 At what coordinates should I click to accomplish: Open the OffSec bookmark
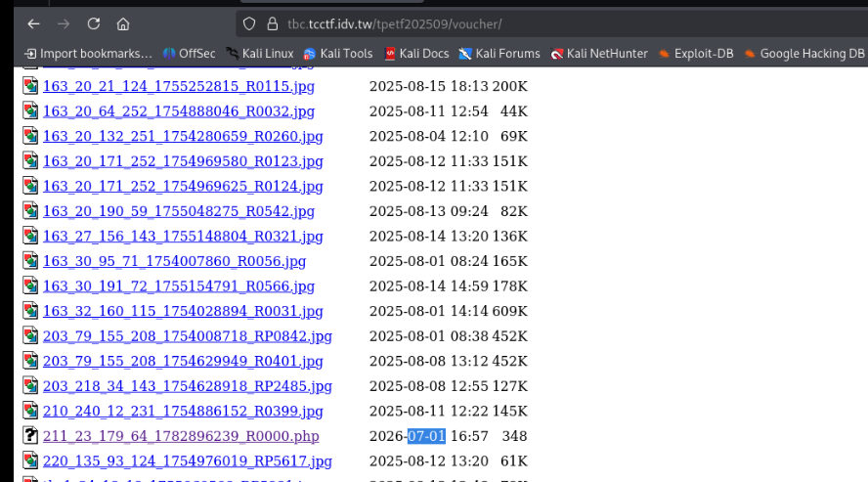[x=190, y=54]
